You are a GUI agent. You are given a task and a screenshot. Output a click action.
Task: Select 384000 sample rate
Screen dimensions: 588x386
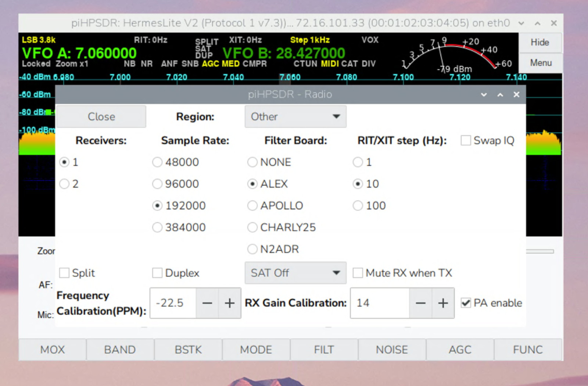pyautogui.click(x=157, y=228)
